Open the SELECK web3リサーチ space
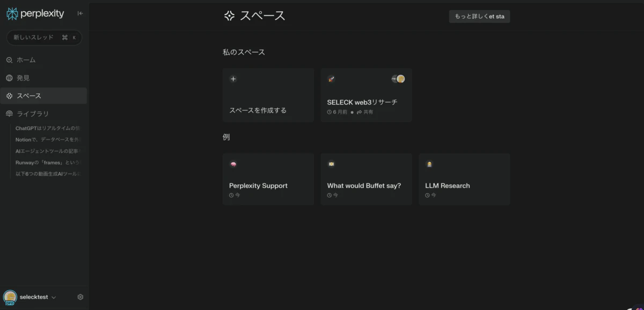644x310 pixels. point(366,95)
